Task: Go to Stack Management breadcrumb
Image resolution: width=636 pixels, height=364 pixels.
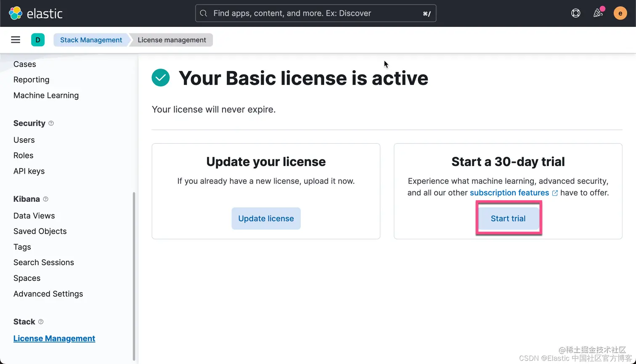Action: pyautogui.click(x=91, y=40)
